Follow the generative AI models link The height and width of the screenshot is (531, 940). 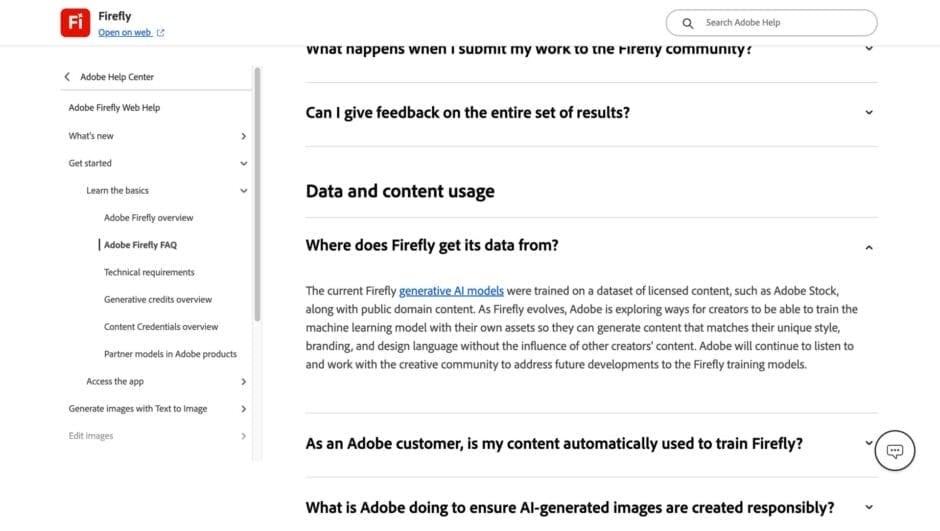coord(451,291)
